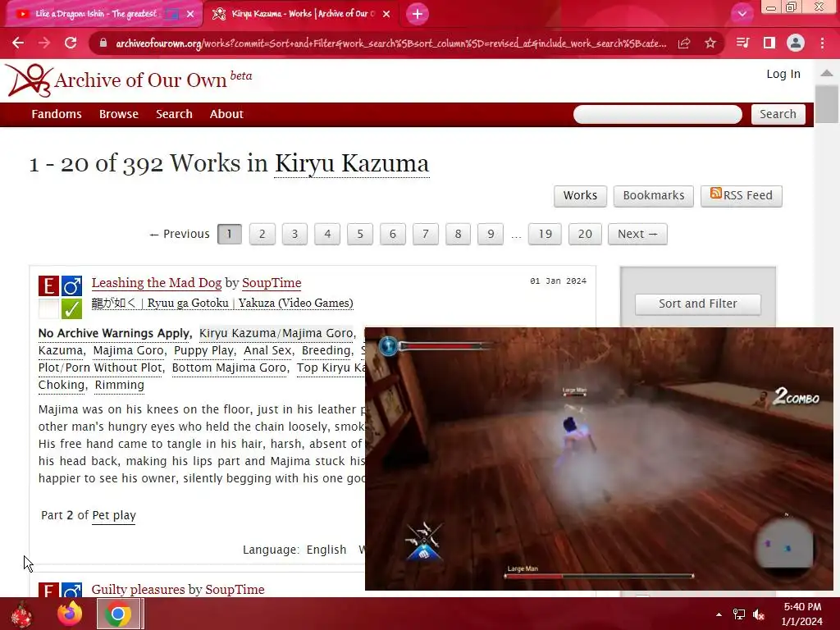Open Firefox from taskbar

(70, 614)
